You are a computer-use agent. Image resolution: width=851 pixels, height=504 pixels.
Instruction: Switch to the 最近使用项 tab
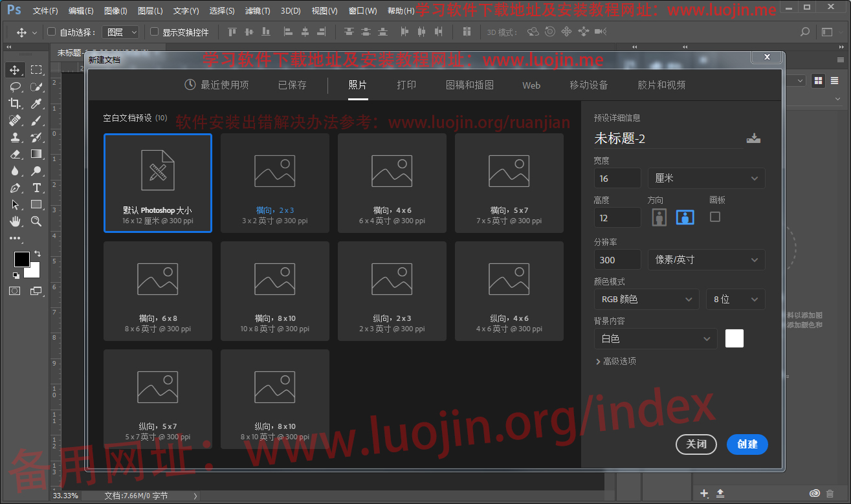tap(217, 85)
